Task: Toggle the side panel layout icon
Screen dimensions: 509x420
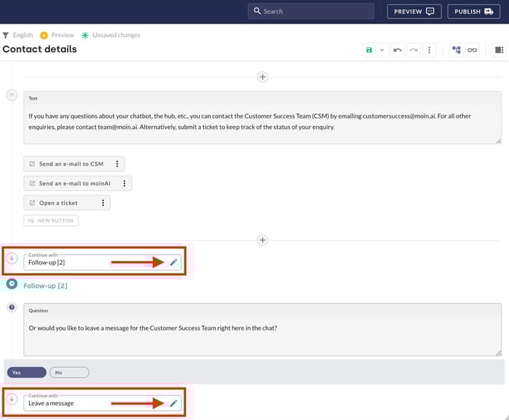Action: 499,50
